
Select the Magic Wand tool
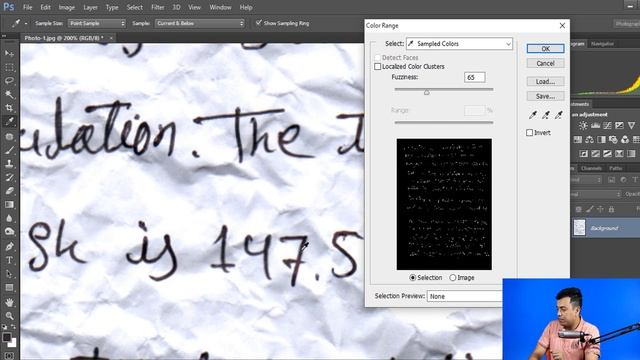coord(9,94)
